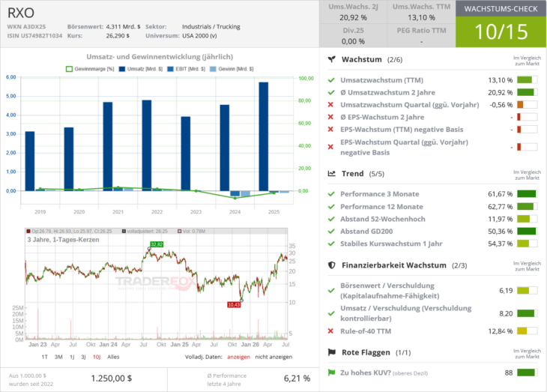
Task: Show all price history via Alles
Action: [x=113, y=357]
